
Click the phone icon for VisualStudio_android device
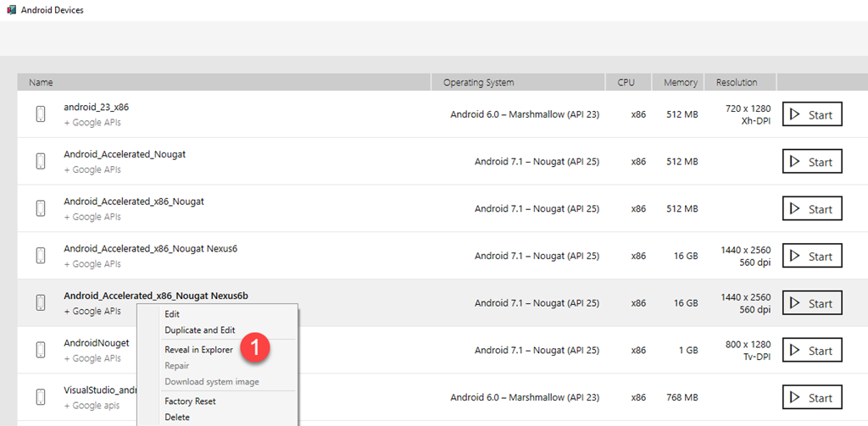coord(41,396)
